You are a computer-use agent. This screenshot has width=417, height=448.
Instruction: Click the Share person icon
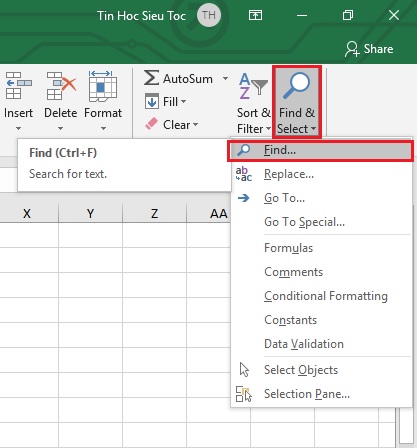[352, 49]
